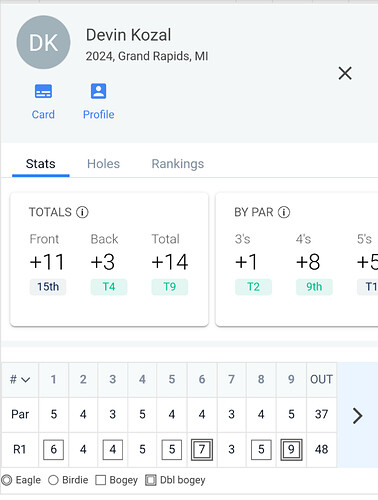Select the Stats tab
This screenshot has height=500, width=378.
pos(41,164)
